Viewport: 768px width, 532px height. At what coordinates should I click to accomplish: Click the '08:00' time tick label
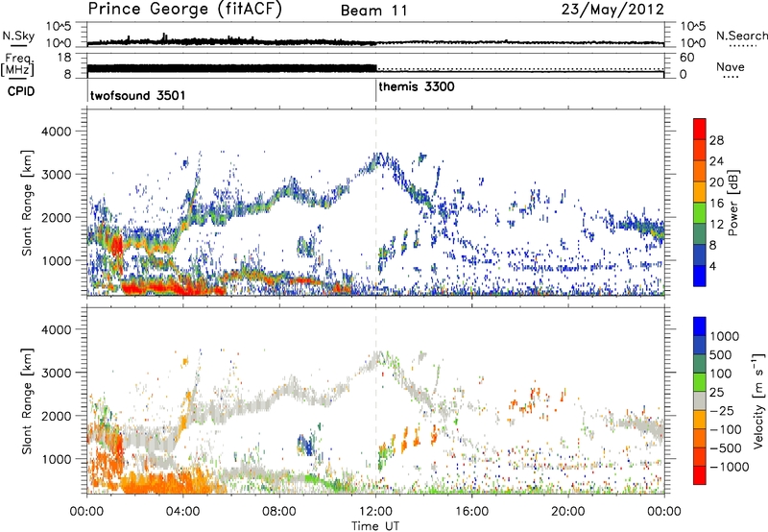(x=279, y=512)
